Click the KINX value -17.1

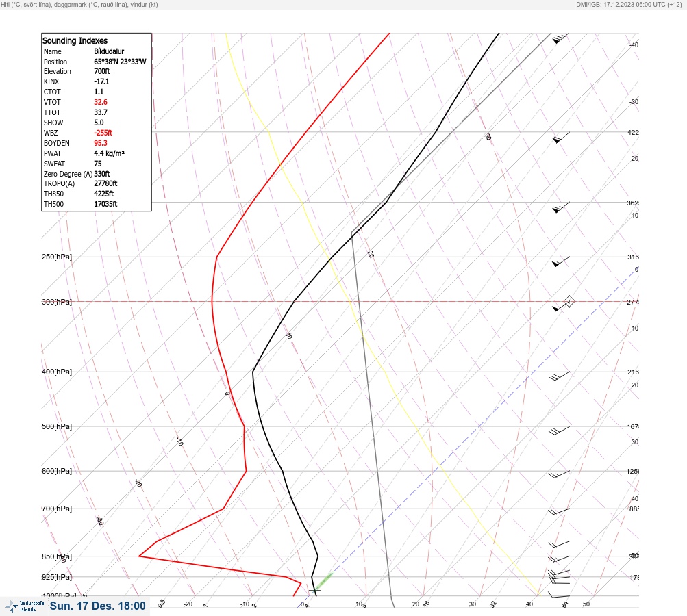click(x=101, y=81)
